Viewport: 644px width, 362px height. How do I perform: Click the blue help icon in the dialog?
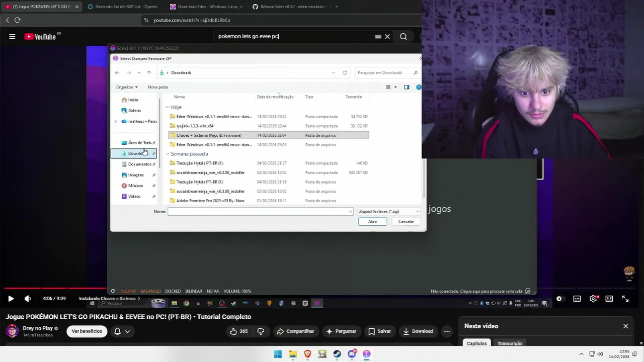pyautogui.click(x=419, y=87)
